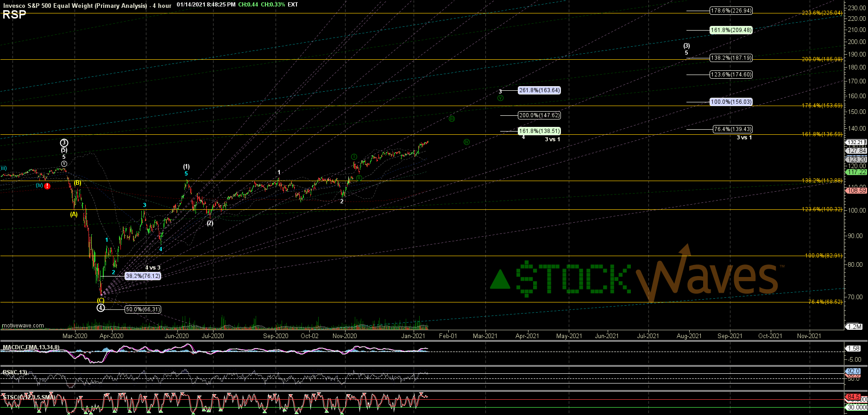Select the 50.0%(66.31) retracement label
The width and height of the screenshot is (868, 415).
[143, 309]
